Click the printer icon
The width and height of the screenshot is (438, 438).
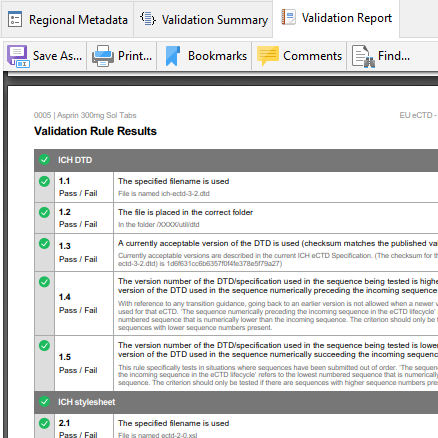tap(103, 56)
